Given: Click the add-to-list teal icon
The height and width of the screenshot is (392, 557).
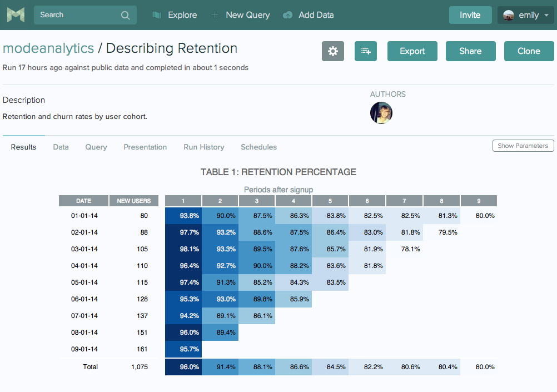Looking at the screenshot, I should coord(365,51).
